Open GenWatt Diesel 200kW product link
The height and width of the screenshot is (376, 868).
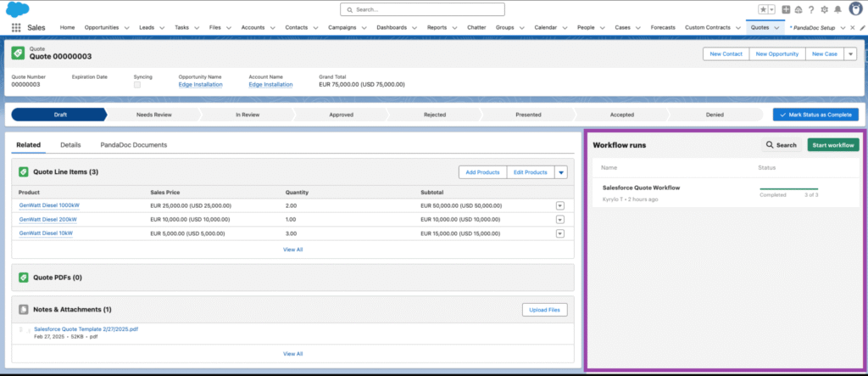47,220
